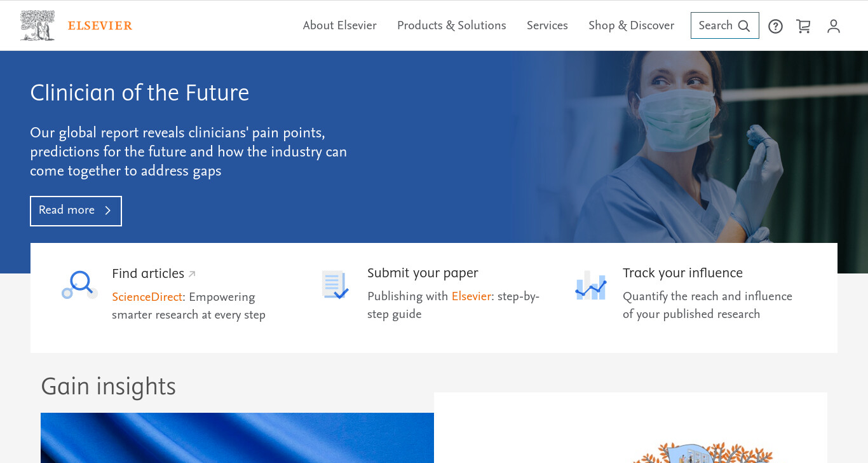Click the Read more button
The image size is (868, 463).
click(76, 211)
